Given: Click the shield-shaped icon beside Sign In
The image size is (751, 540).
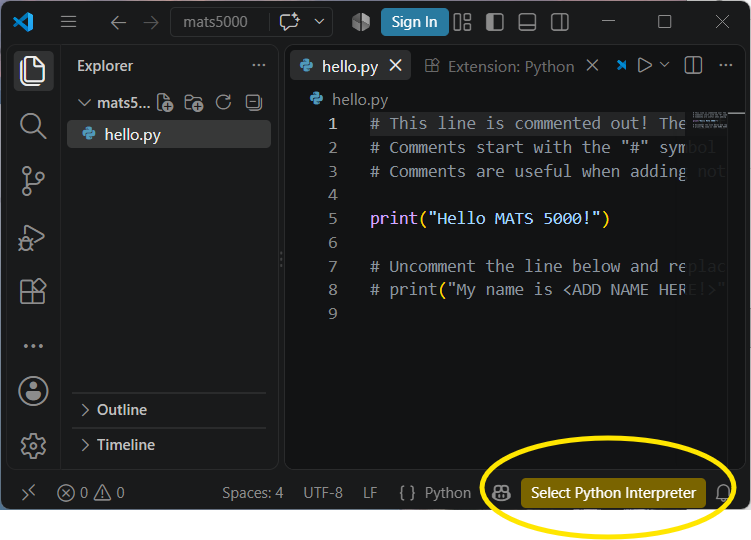Looking at the screenshot, I should pos(361,22).
